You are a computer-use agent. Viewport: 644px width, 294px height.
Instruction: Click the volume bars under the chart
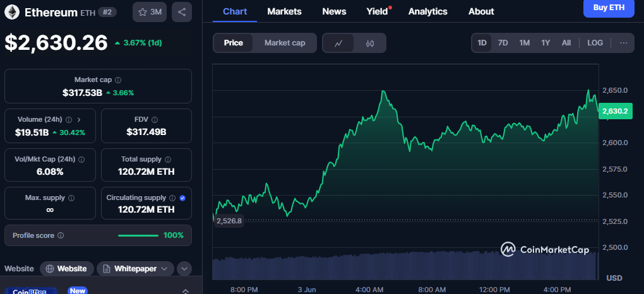coord(405,266)
